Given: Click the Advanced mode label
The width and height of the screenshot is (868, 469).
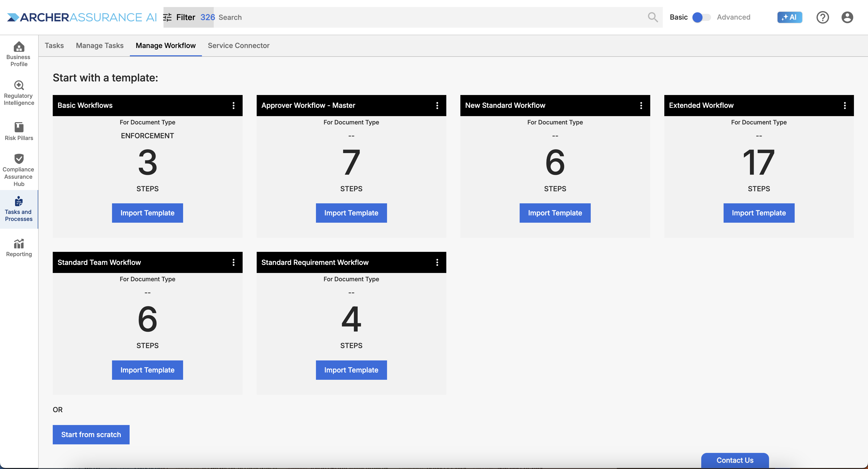Looking at the screenshot, I should [733, 17].
